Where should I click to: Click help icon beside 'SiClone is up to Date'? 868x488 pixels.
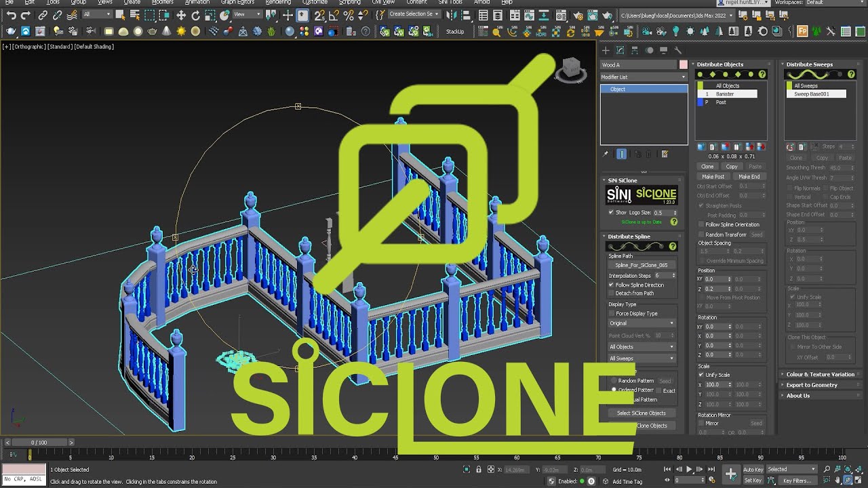coord(674,222)
